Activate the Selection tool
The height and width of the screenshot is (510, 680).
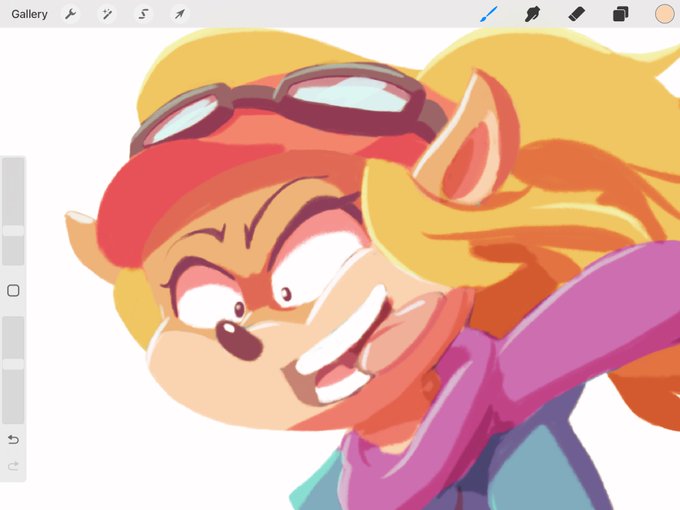(143, 14)
